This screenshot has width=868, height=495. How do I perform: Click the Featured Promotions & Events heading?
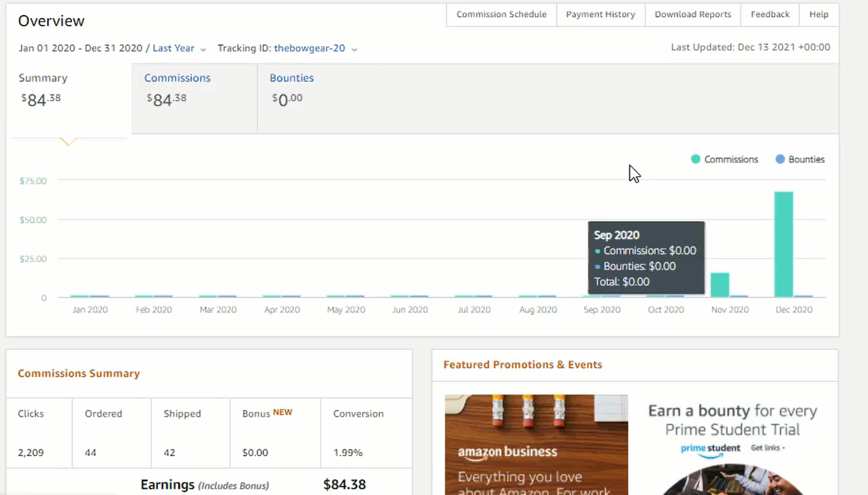[523, 365]
